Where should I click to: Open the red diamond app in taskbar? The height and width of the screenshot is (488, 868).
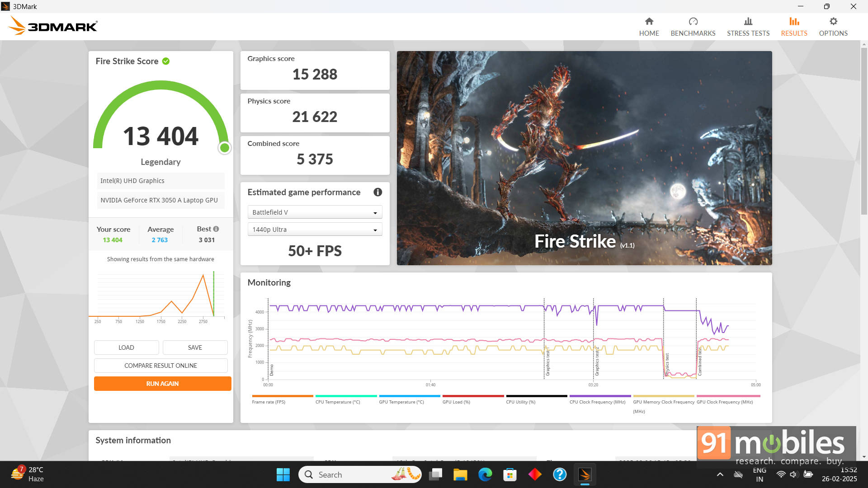click(535, 474)
